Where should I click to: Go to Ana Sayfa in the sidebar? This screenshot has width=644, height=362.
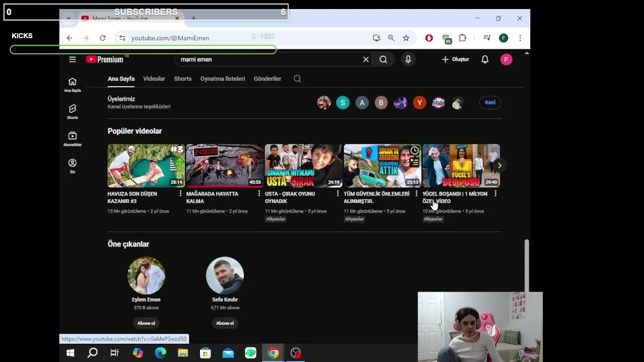[72, 85]
